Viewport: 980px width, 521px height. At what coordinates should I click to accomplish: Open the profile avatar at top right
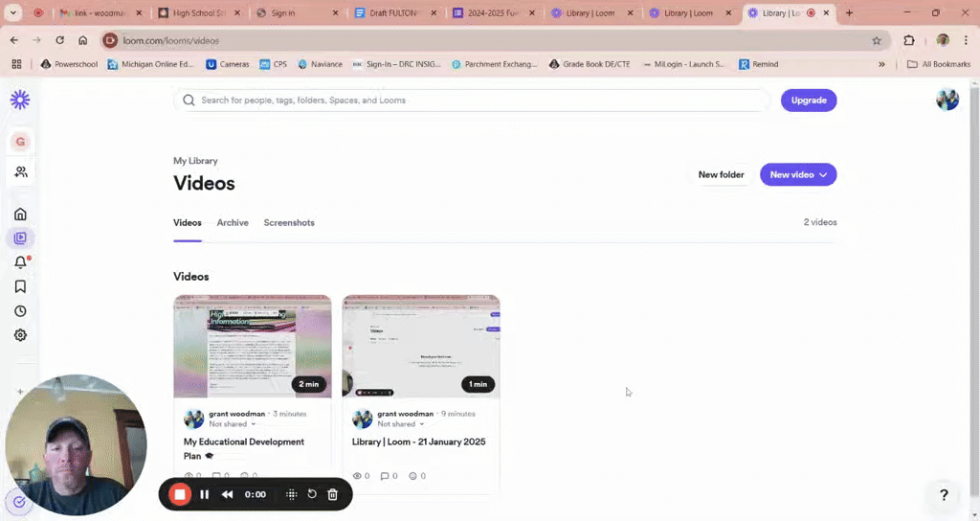(x=947, y=100)
